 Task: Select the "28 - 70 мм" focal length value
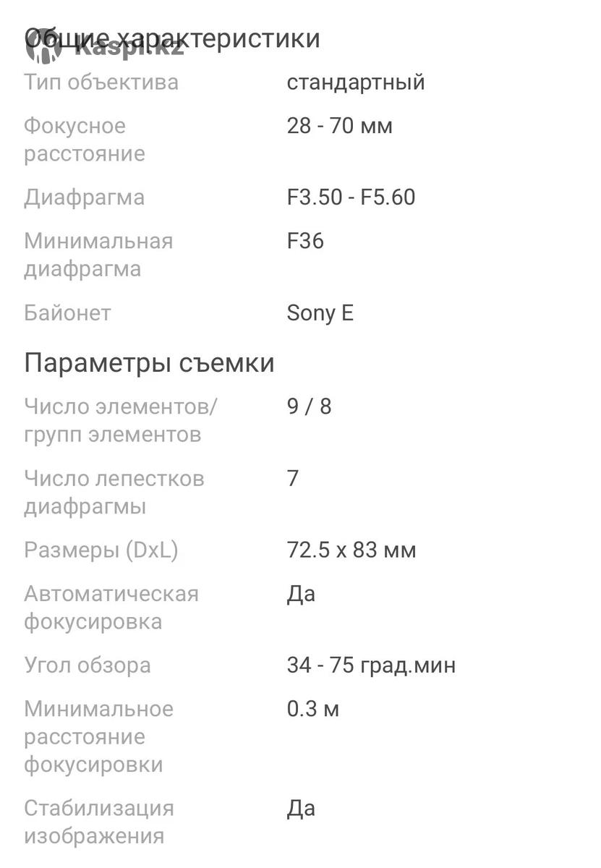340,126
